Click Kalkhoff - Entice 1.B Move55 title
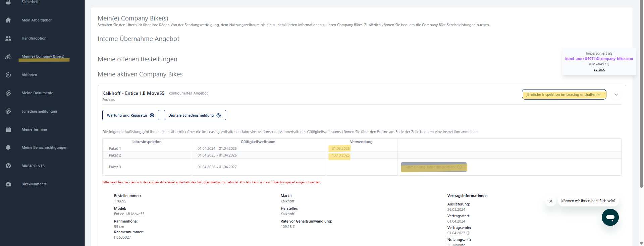This screenshot has height=246, width=644. pos(133,93)
